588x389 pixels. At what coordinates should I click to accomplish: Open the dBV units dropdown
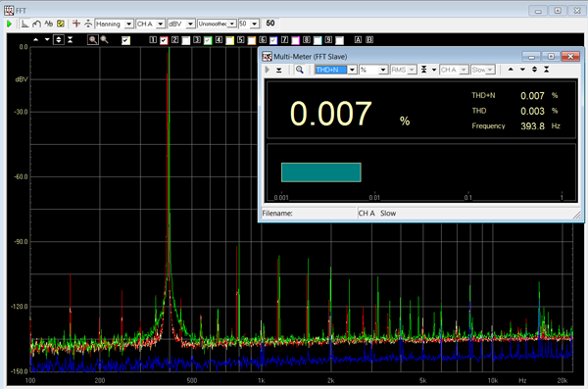tap(190, 24)
